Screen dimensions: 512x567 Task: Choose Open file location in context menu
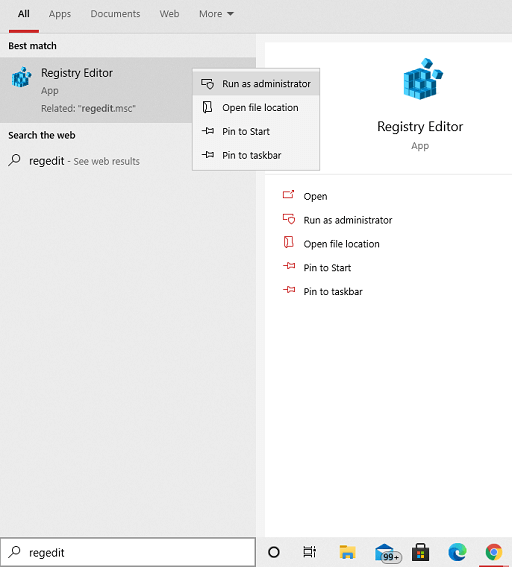point(256,107)
